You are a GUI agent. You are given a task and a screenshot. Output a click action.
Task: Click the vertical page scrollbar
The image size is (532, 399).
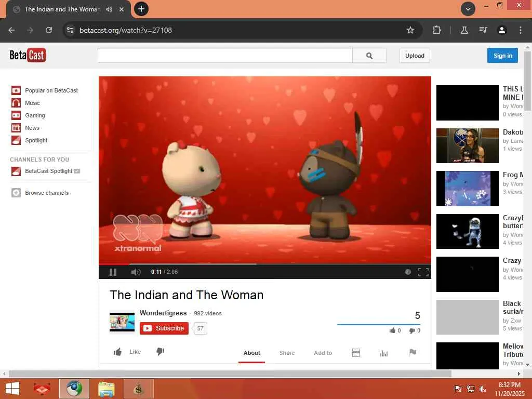527,81
